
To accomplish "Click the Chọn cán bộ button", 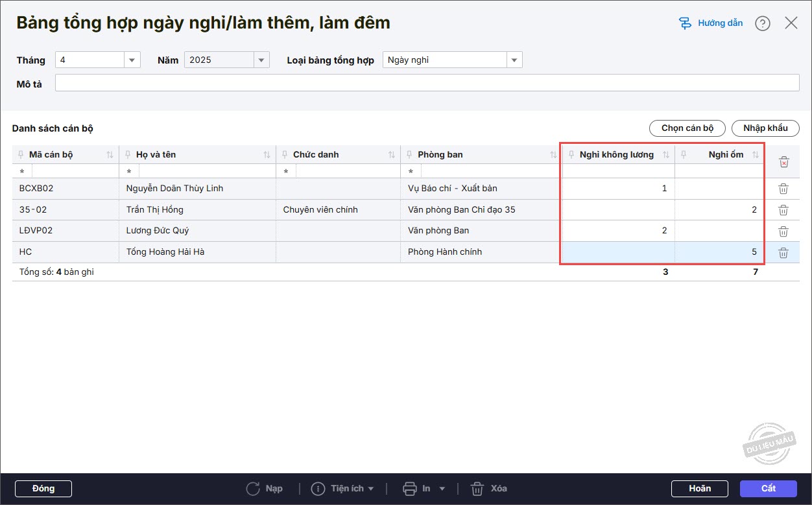I will (687, 128).
